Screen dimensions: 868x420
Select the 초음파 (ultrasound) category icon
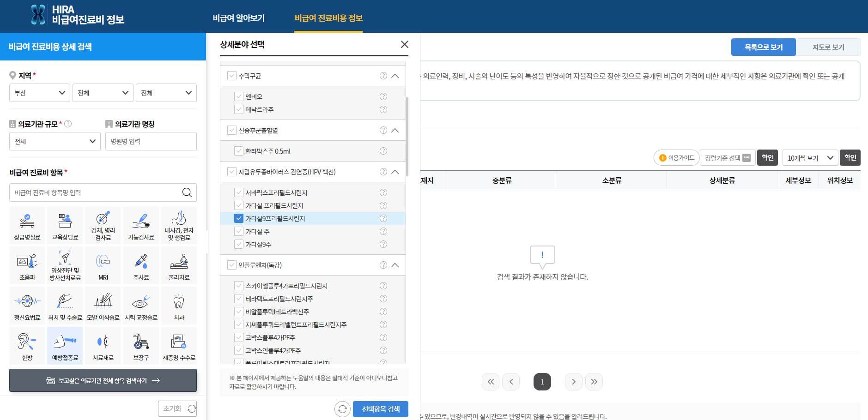(x=26, y=265)
